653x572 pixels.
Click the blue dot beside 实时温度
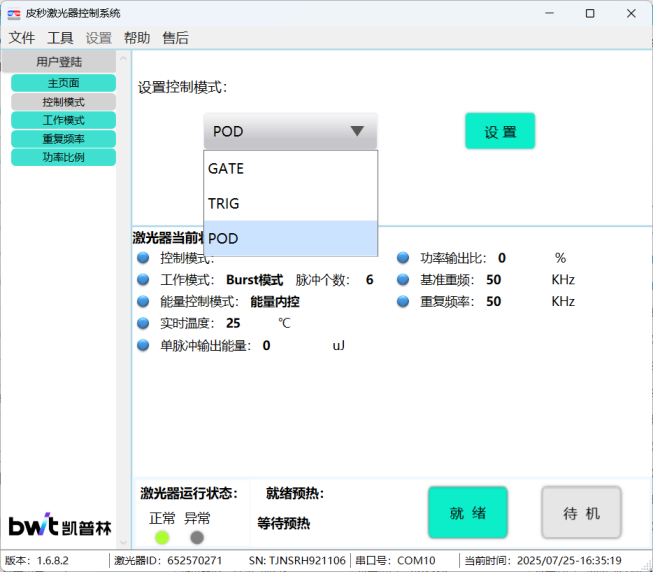point(143,323)
